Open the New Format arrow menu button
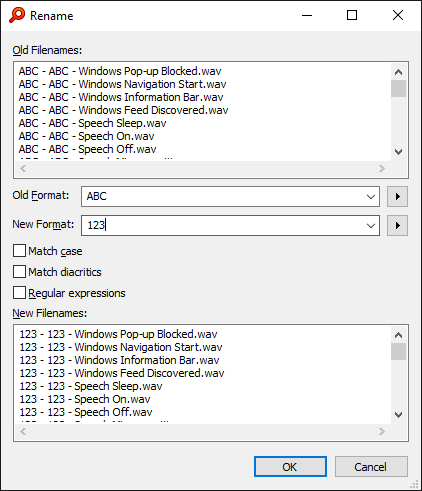Image resolution: width=422 pixels, height=491 pixels. pos(397,225)
